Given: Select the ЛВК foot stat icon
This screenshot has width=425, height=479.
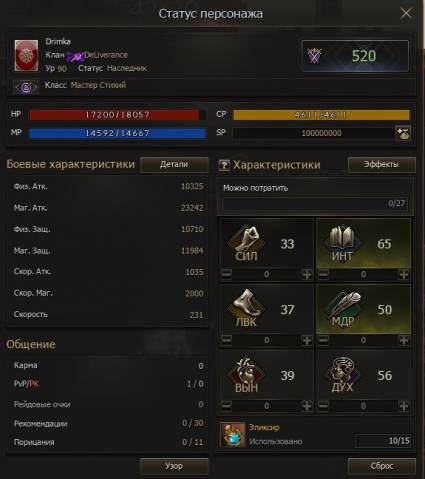Looking at the screenshot, I should (x=247, y=309).
